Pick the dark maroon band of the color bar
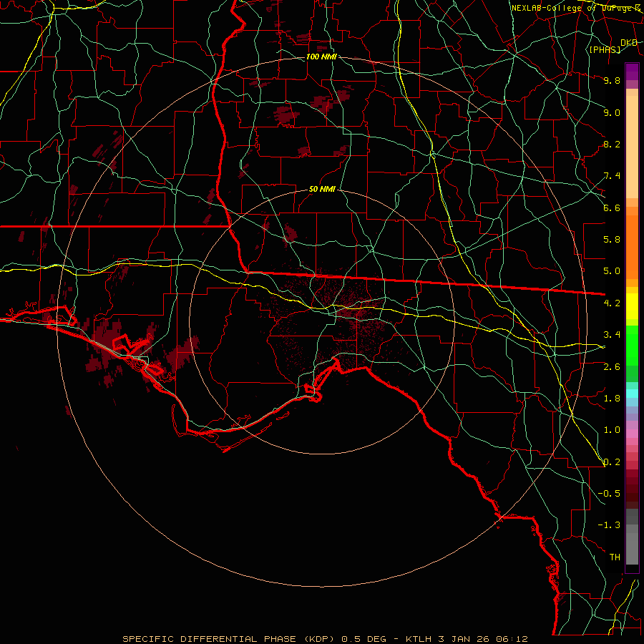This screenshot has width=644, height=644. 632,489
